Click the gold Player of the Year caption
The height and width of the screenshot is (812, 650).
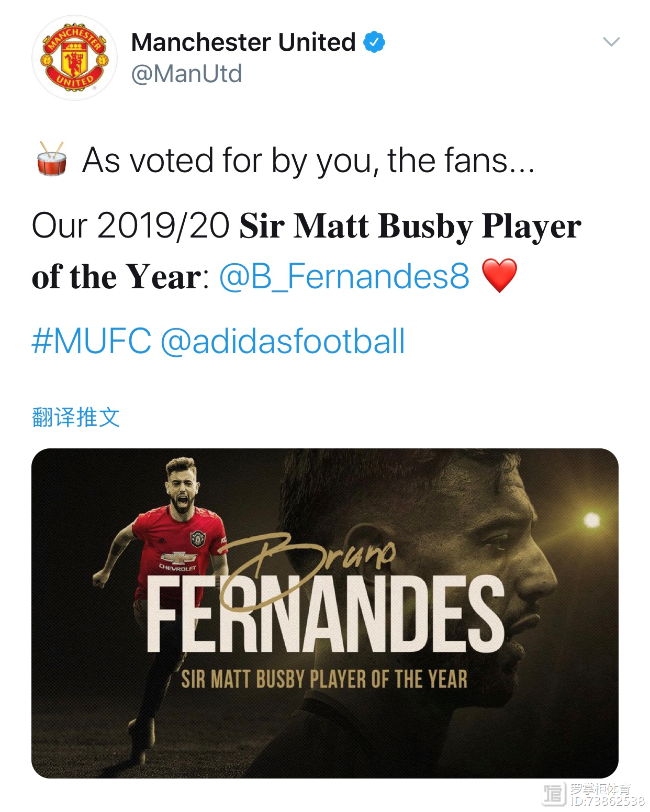pos(324,680)
